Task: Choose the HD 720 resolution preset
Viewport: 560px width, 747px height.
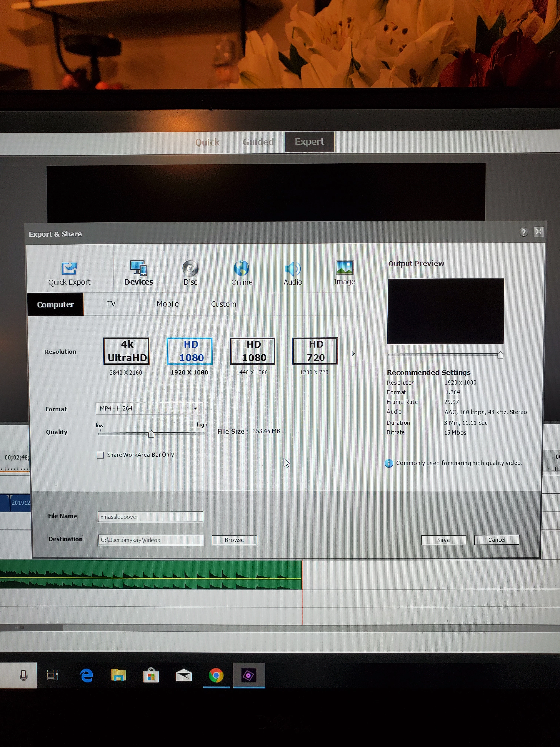Action: (315, 351)
